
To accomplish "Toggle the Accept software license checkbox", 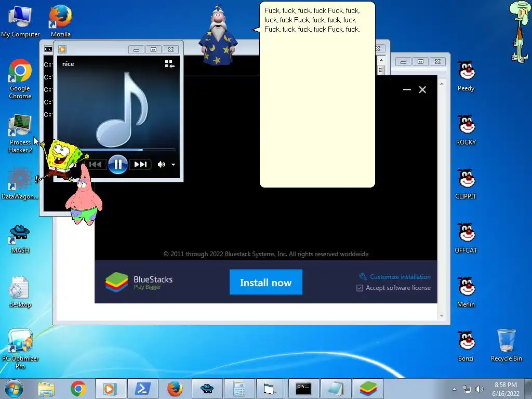I will [x=360, y=288].
